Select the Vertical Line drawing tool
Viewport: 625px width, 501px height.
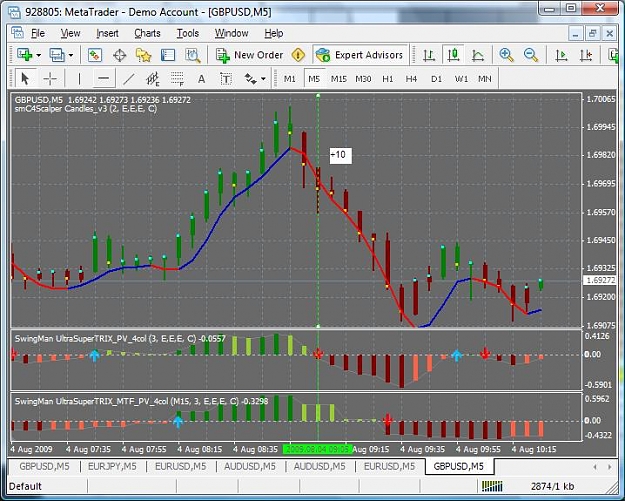[x=79, y=79]
